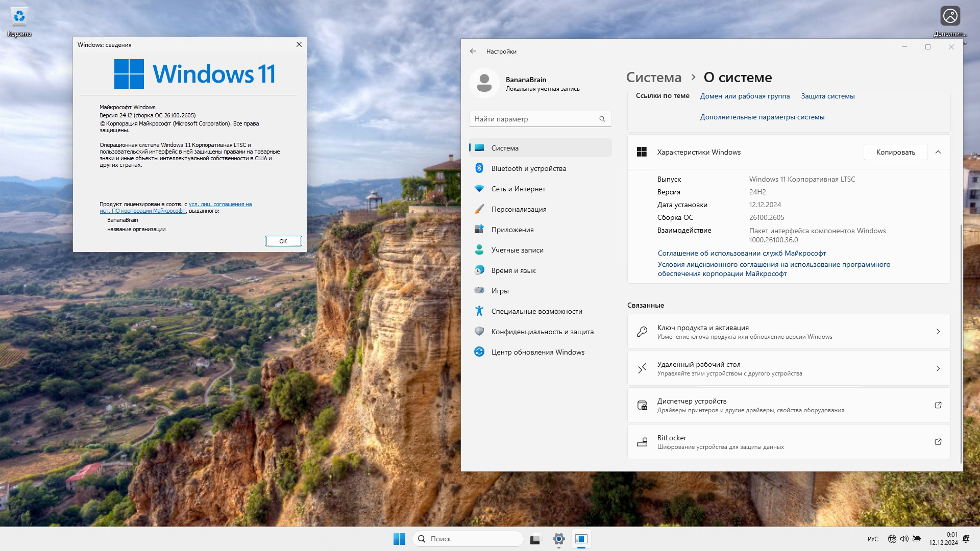Click OK in the Windows сведения dialog

click(283, 241)
